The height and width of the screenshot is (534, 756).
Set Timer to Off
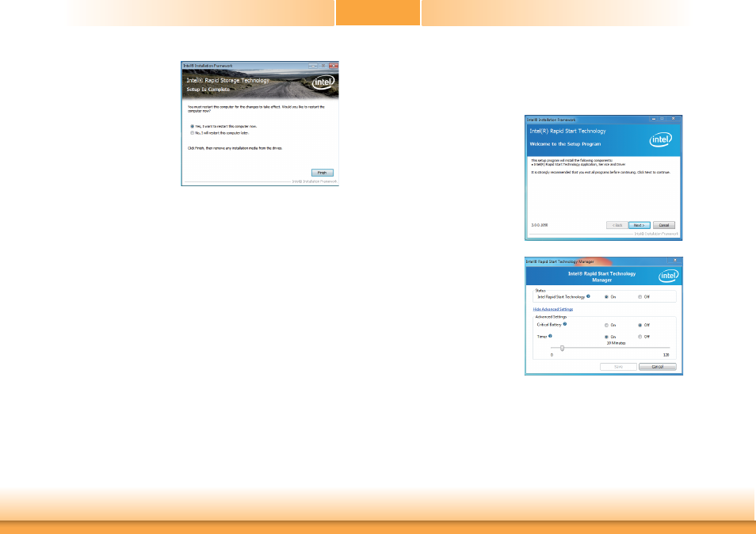click(x=640, y=337)
